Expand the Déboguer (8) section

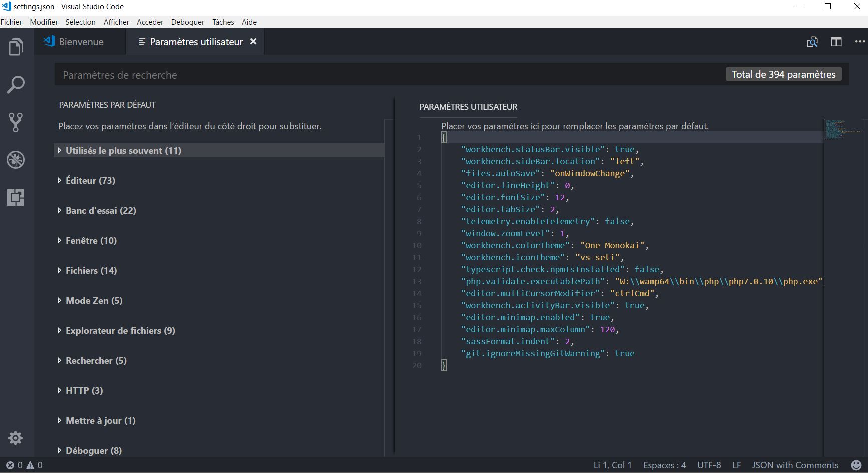[x=219, y=450]
